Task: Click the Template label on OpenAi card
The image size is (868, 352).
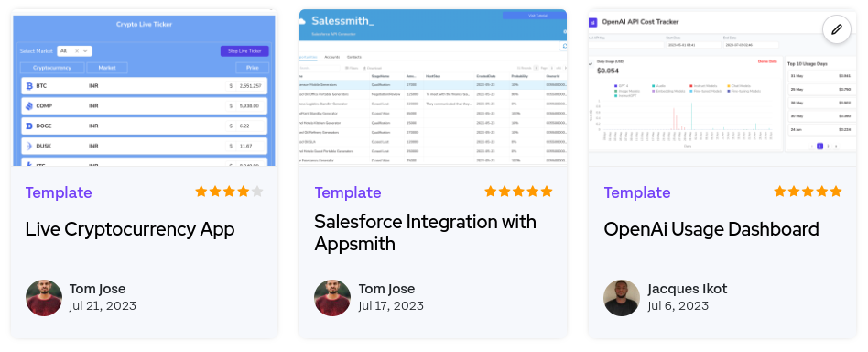Action: pos(637,192)
